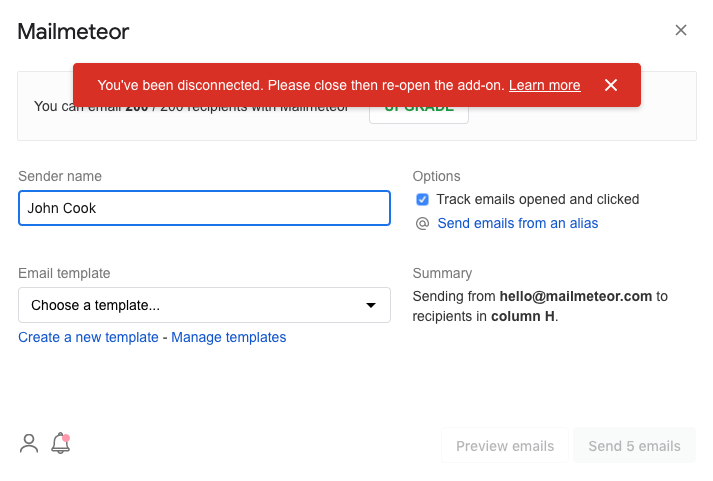713x481 pixels.
Task: Open the account profile icon
Action: (29, 444)
